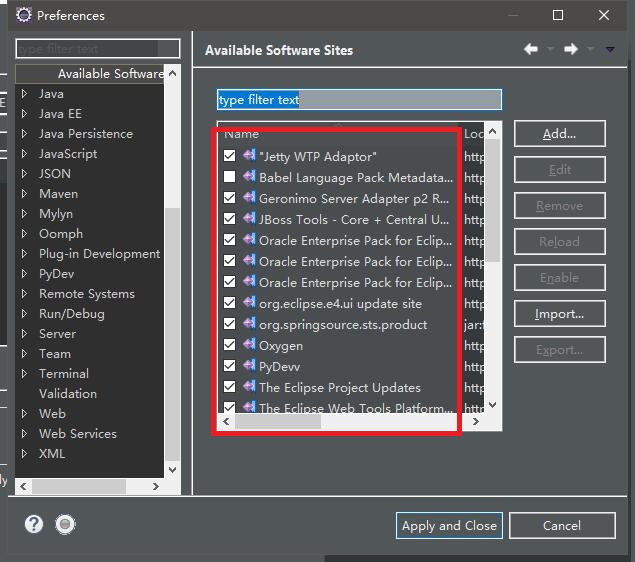Viewport: 635px width, 562px height.
Task: Select the Validation preference page
Action: pyautogui.click(x=68, y=394)
